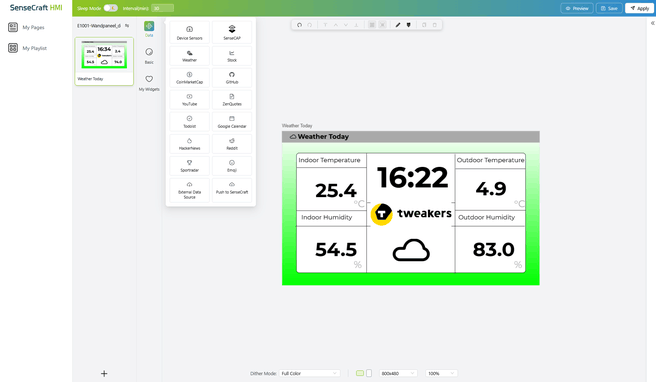Select the Weather Today title bar on canvas

[410, 136]
